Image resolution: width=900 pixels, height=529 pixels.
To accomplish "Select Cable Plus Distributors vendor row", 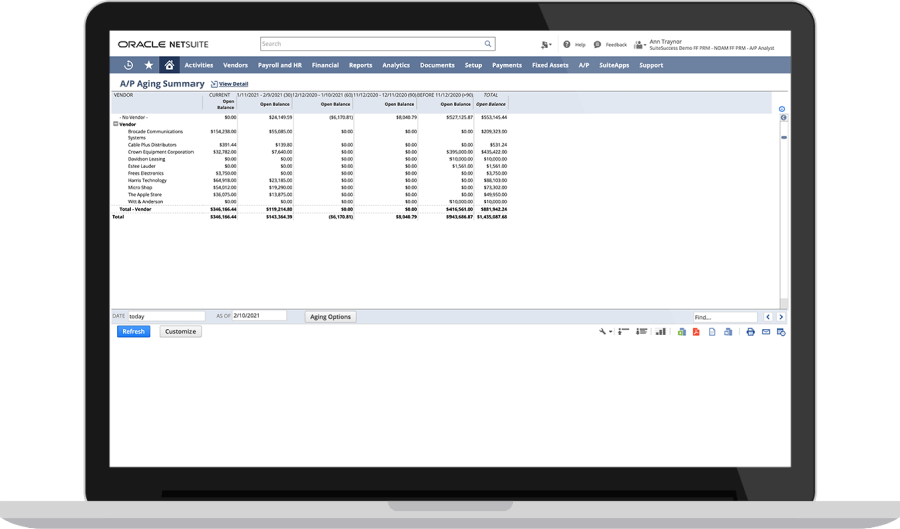I will tap(310, 145).
